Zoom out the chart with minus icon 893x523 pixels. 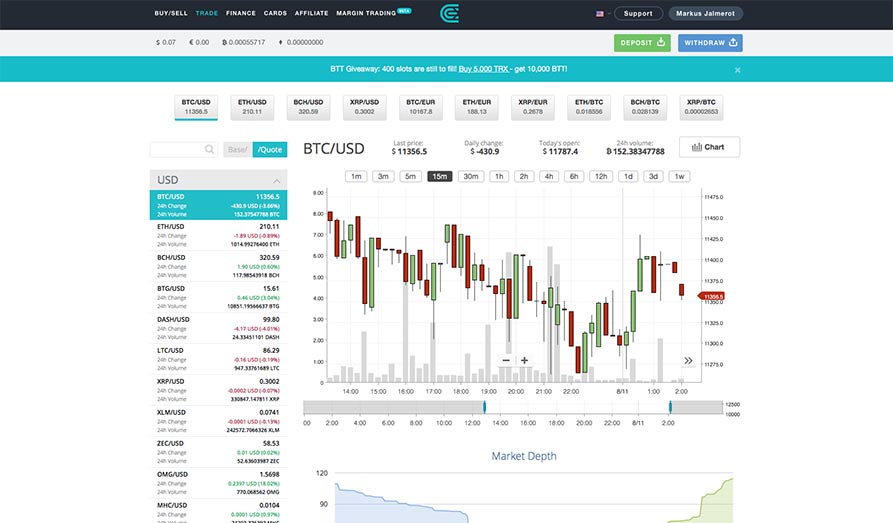click(x=506, y=360)
